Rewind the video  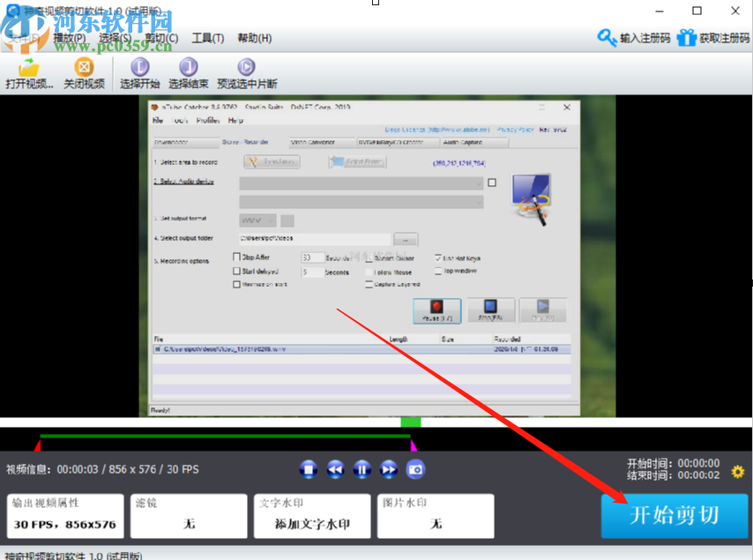(x=335, y=469)
